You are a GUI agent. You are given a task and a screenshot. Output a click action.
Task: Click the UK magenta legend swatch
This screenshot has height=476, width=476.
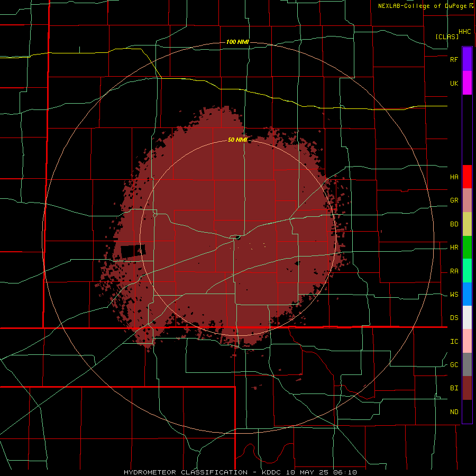467,83
